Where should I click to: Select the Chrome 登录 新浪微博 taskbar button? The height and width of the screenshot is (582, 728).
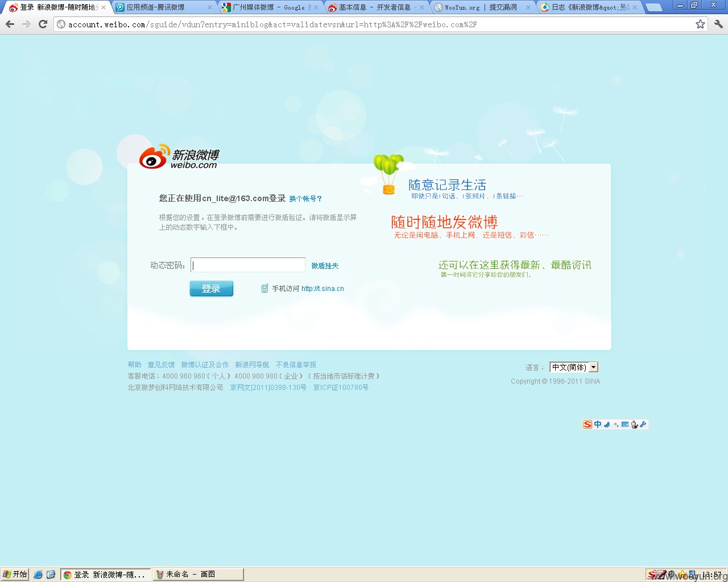(106, 575)
